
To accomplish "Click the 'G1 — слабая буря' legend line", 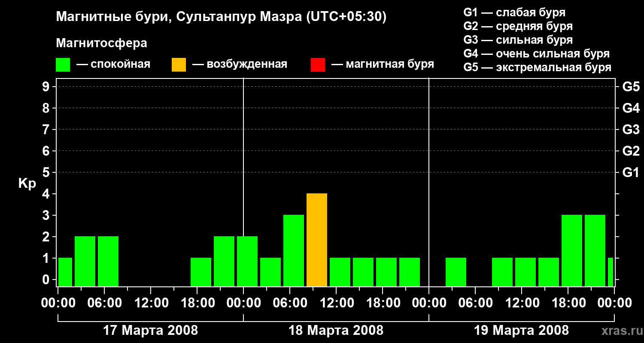I will (x=514, y=12).
